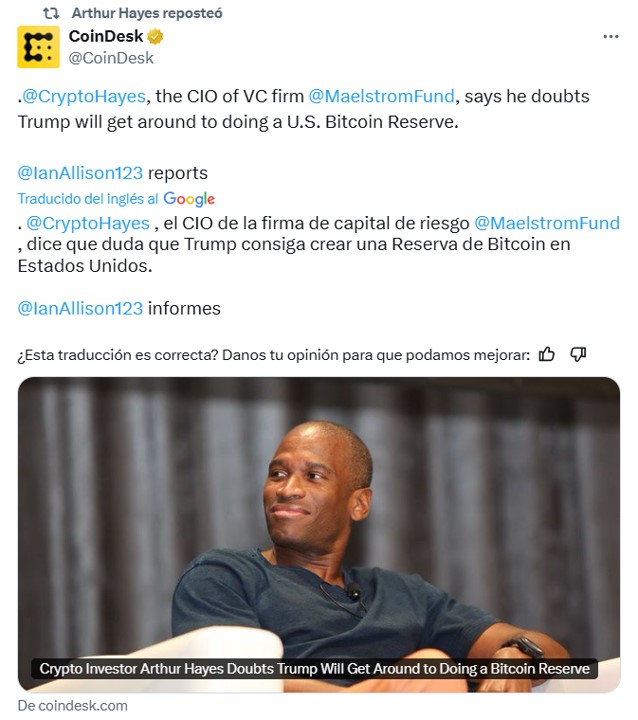Open the article preview photo card
Screen dimensions: 638x720
click(x=319, y=534)
